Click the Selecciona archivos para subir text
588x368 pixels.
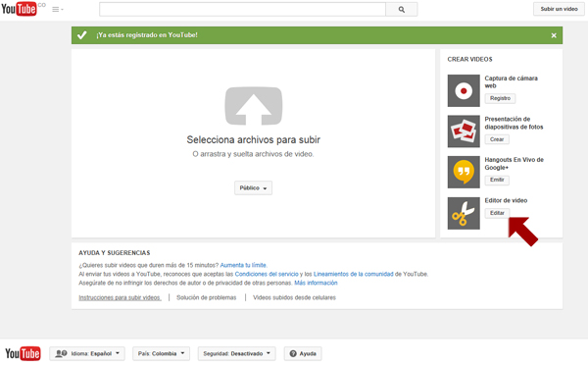pos(254,139)
